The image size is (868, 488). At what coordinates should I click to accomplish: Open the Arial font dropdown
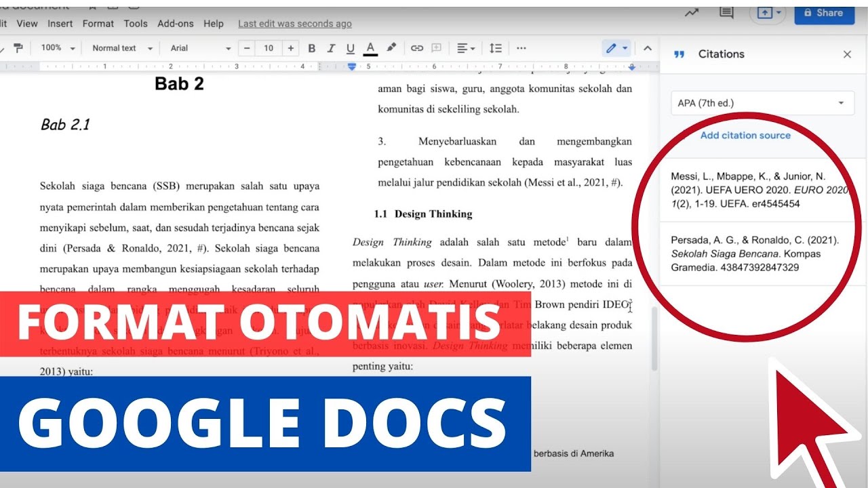pyautogui.click(x=200, y=48)
